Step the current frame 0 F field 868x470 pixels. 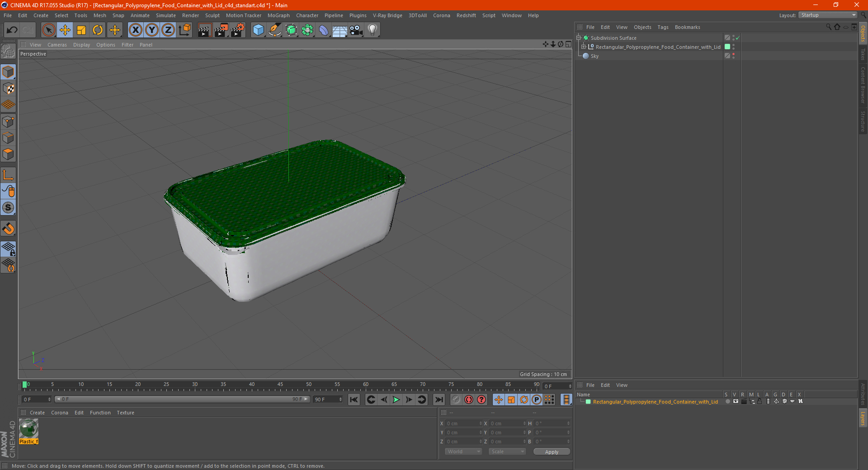click(x=37, y=399)
